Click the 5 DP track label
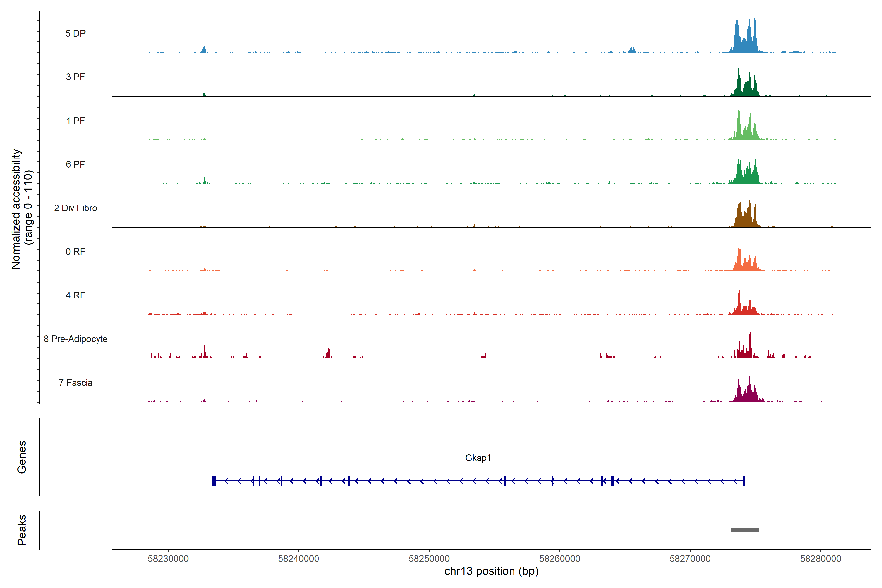 click(x=75, y=33)
